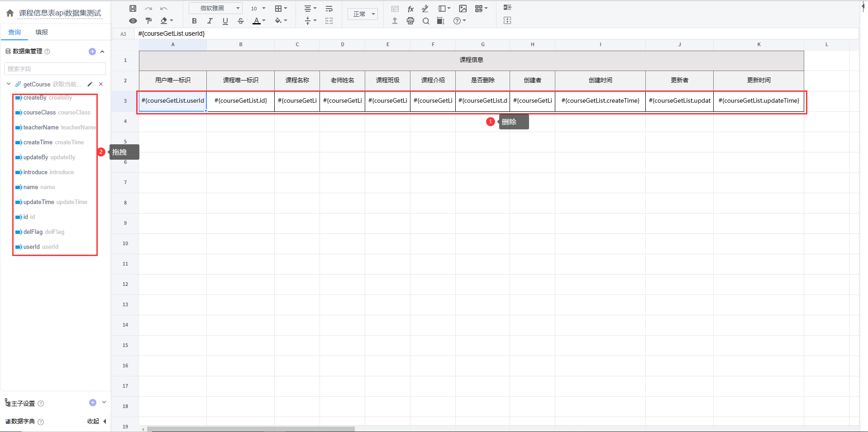Click the vertical split layout icon

coord(507,20)
